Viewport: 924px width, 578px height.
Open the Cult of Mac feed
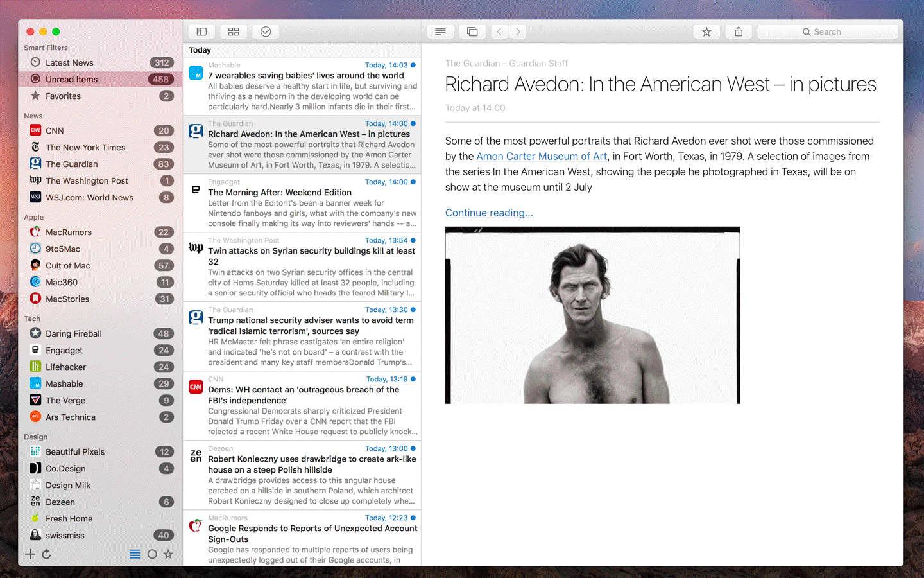(x=100, y=265)
